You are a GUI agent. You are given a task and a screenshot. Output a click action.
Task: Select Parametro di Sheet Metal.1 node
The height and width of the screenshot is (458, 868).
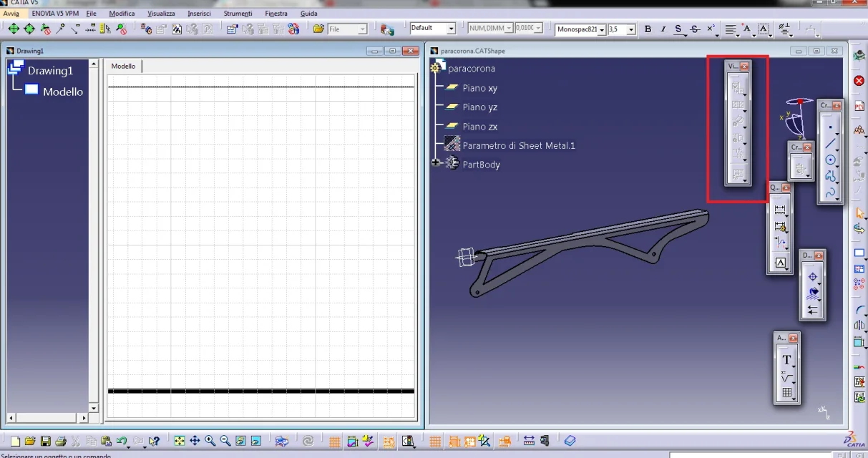pyautogui.click(x=519, y=145)
